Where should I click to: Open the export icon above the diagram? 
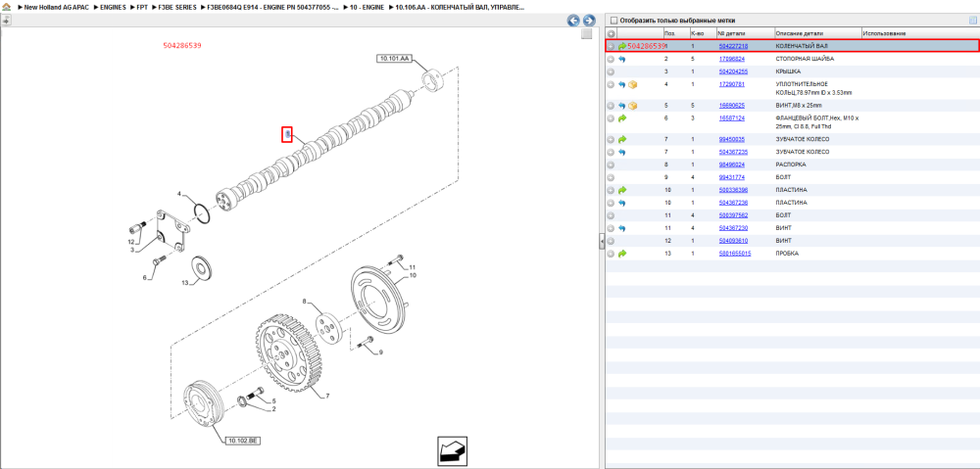[x=6, y=20]
